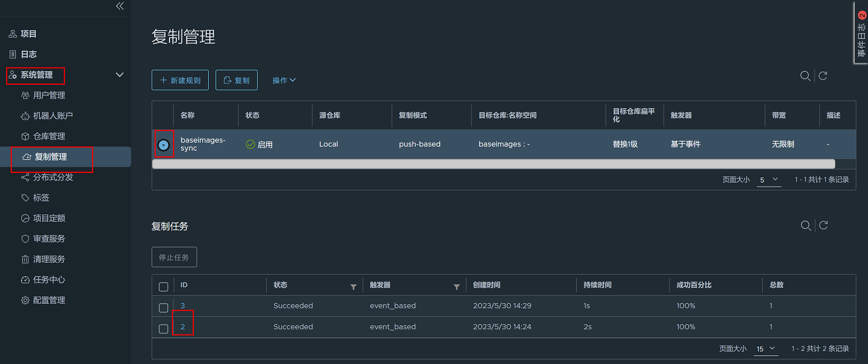Click search icon in 复制任务 section

tap(805, 226)
